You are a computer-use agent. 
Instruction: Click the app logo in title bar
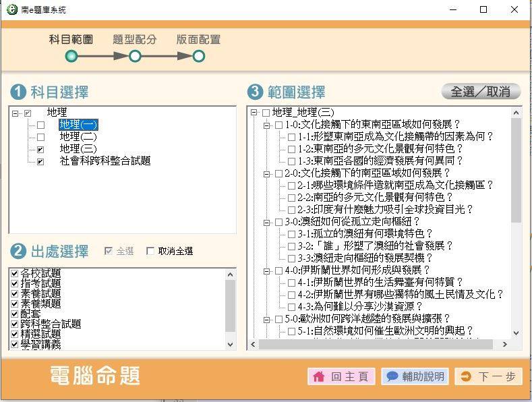(x=11, y=9)
